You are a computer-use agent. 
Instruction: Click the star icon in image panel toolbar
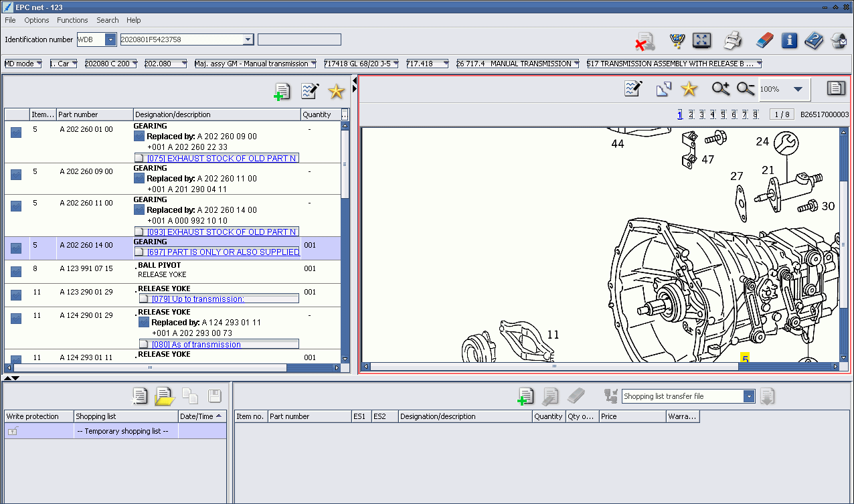[x=689, y=88]
